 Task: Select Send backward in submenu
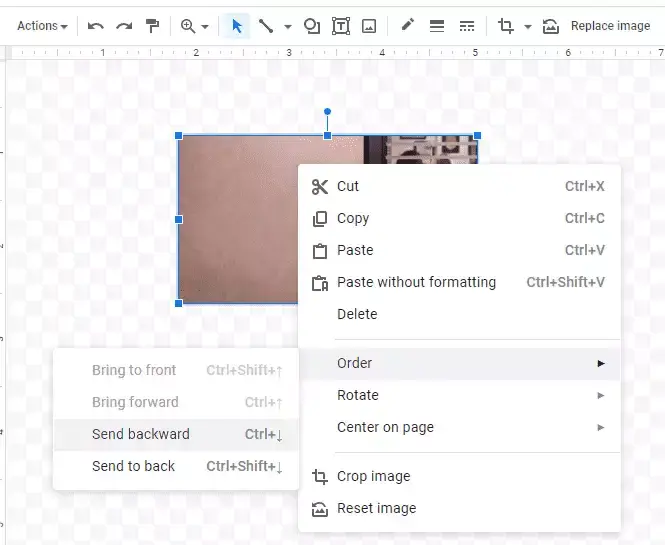coord(176,434)
